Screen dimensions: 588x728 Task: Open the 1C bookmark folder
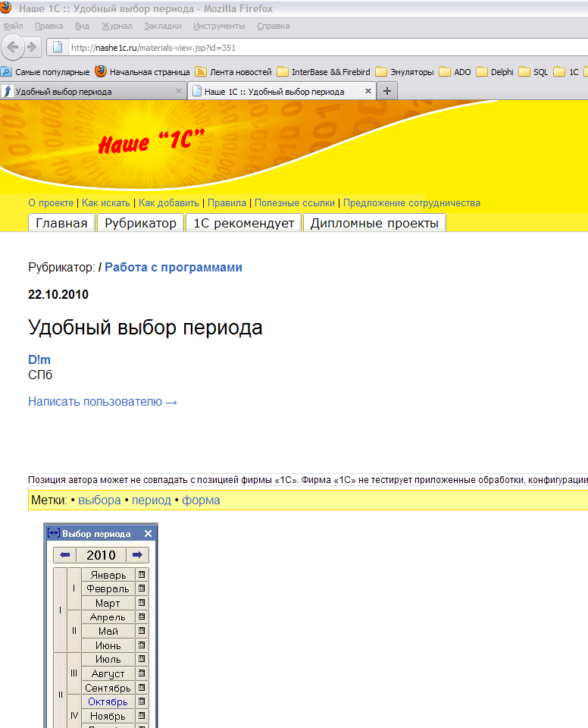pos(566,72)
